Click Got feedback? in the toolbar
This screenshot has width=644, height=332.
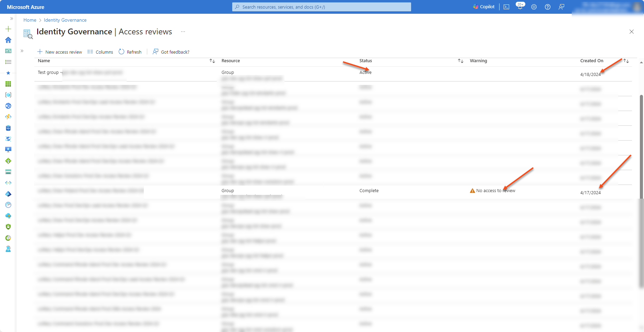click(x=171, y=52)
